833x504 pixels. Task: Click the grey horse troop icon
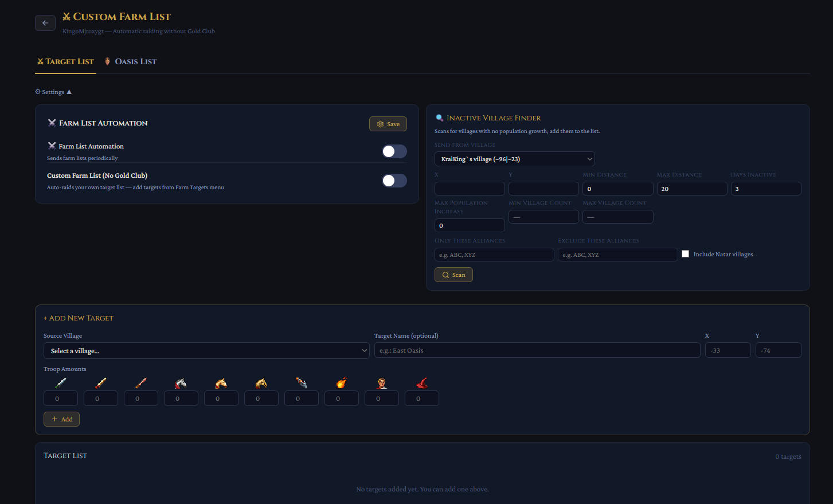pyautogui.click(x=181, y=382)
